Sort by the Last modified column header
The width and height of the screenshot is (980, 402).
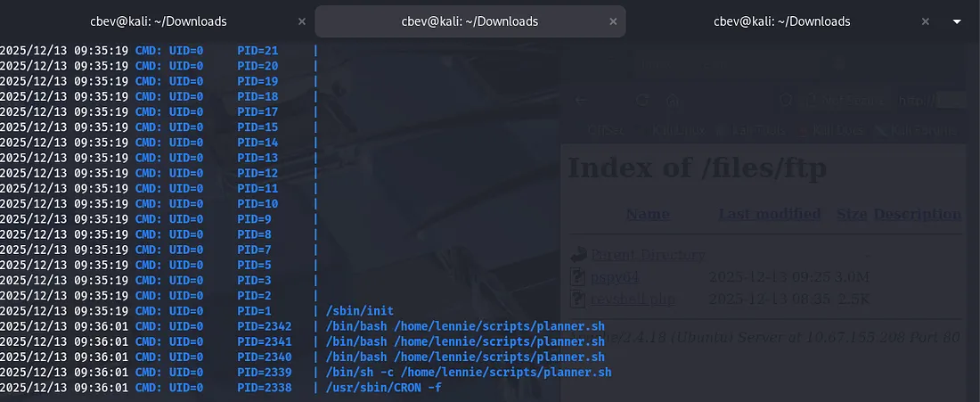click(769, 214)
